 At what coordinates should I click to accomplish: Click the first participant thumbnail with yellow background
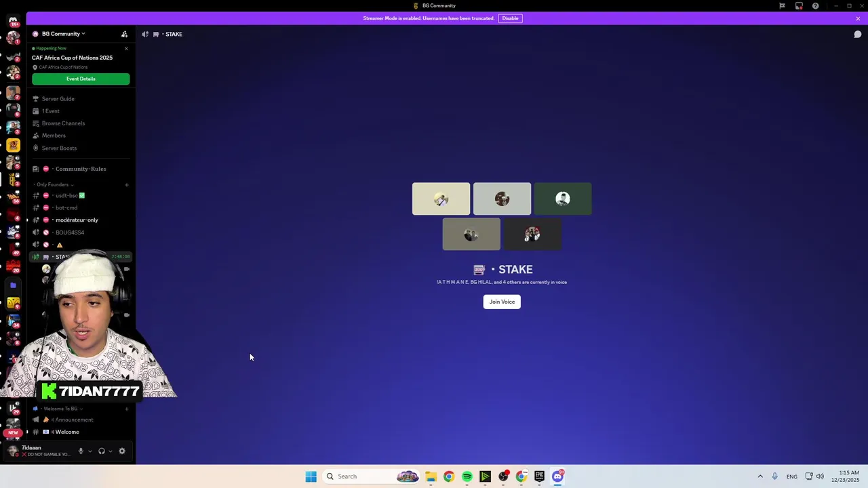coord(441,199)
